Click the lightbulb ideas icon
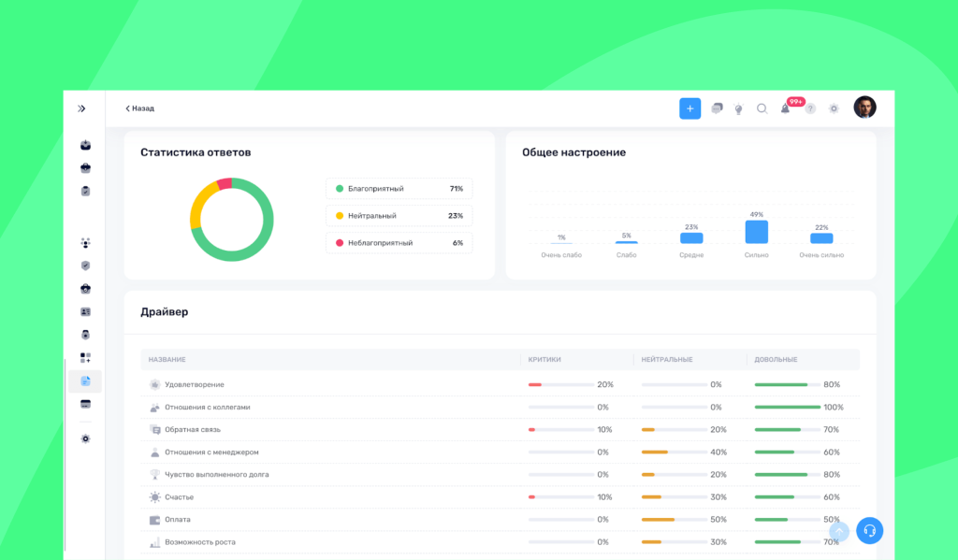This screenshot has height=560, width=958. (x=739, y=109)
